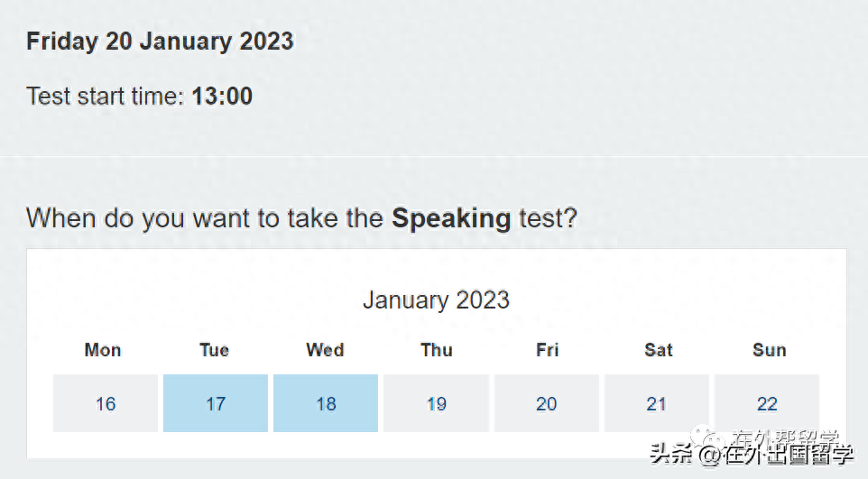Click the bold word Speaking in question

click(x=451, y=218)
